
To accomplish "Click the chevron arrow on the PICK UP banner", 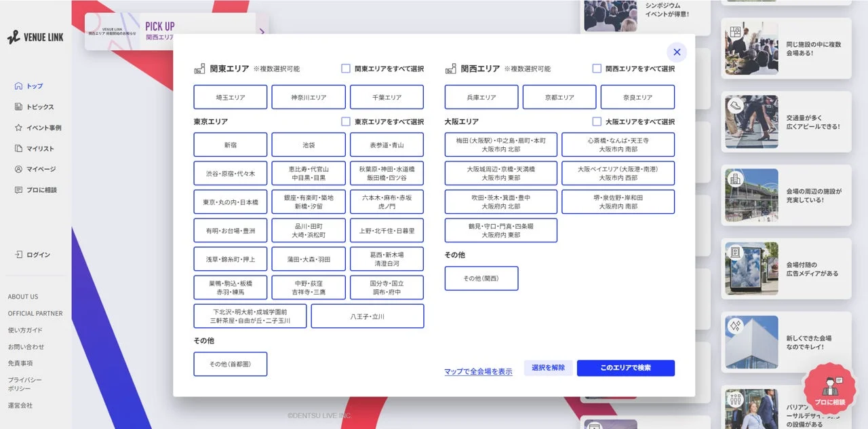I will [x=262, y=31].
